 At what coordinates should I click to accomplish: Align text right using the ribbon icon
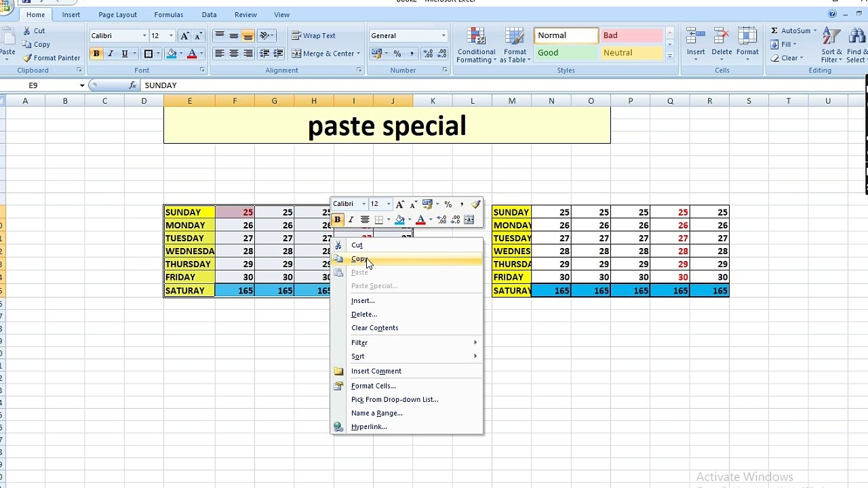click(248, 54)
